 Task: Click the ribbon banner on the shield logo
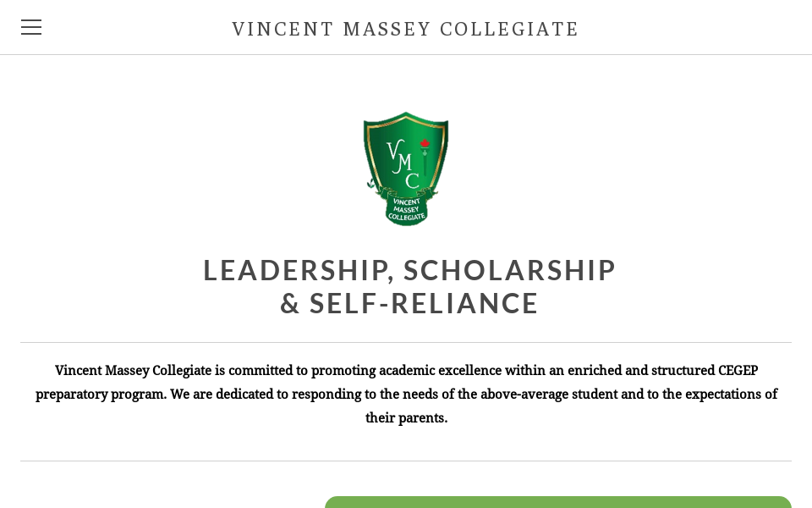pyautogui.click(x=409, y=209)
